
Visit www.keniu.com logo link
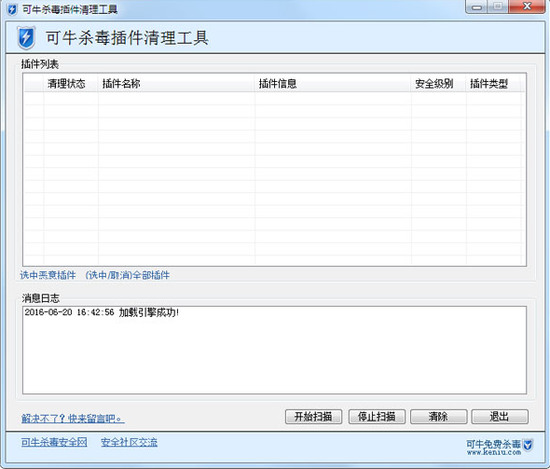[x=494, y=453]
